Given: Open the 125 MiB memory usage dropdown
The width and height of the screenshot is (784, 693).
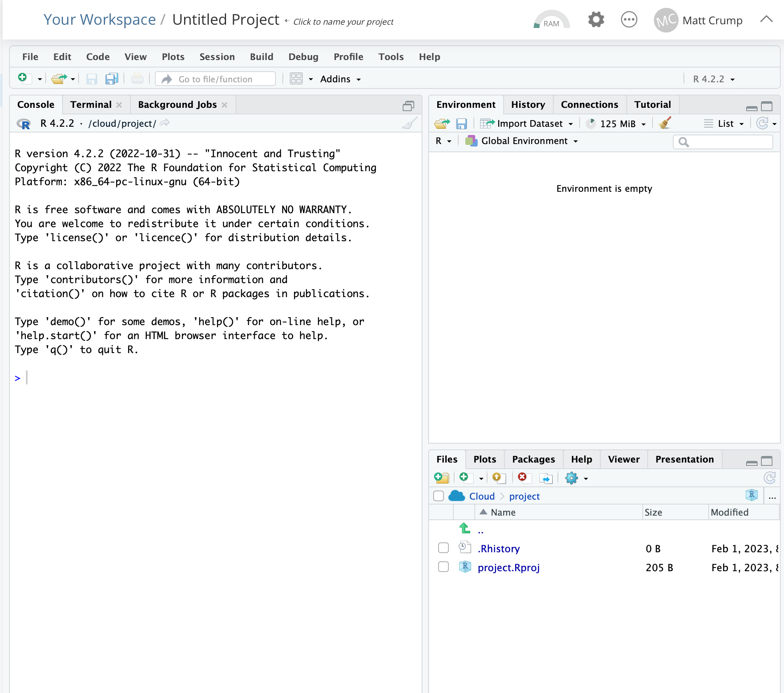Looking at the screenshot, I should (616, 123).
